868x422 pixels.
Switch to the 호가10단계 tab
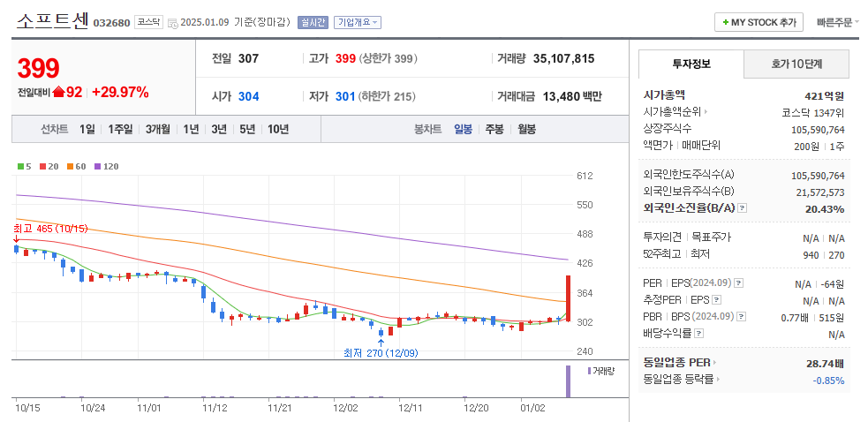pyautogui.click(x=796, y=64)
